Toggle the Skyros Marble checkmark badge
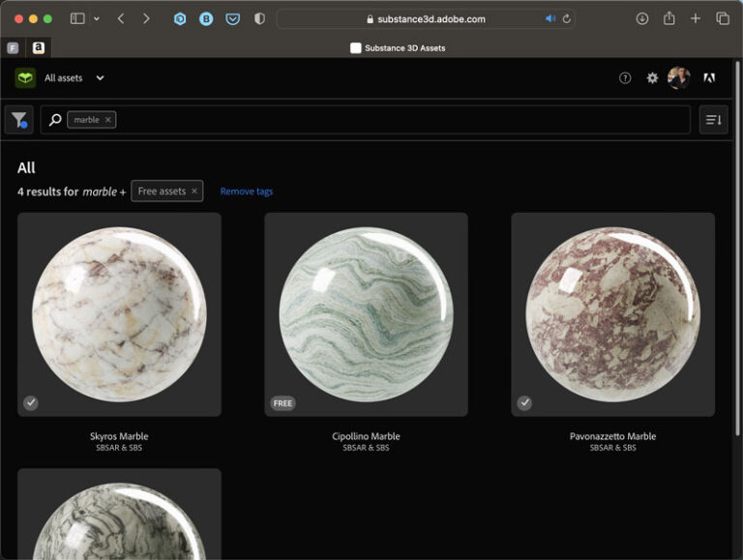The width and height of the screenshot is (743, 560). [x=31, y=402]
